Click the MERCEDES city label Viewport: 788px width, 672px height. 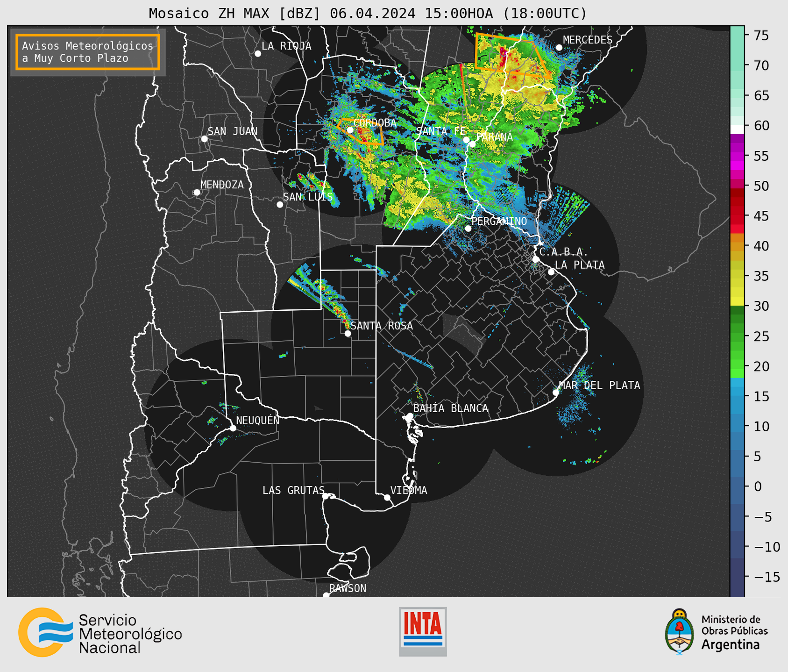(588, 40)
